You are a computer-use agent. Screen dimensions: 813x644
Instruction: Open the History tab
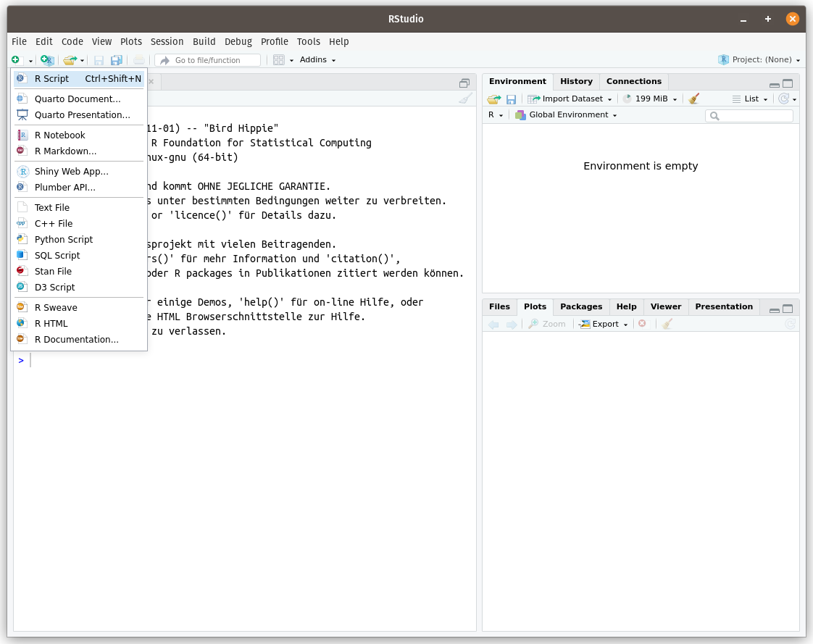(x=576, y=82)
